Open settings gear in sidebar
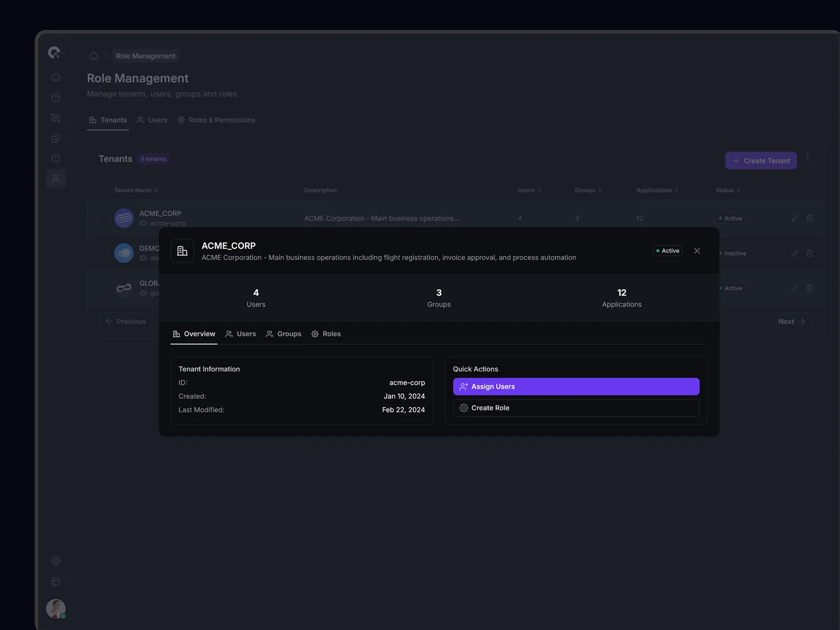Screen dimensions: 840x630 56,561
